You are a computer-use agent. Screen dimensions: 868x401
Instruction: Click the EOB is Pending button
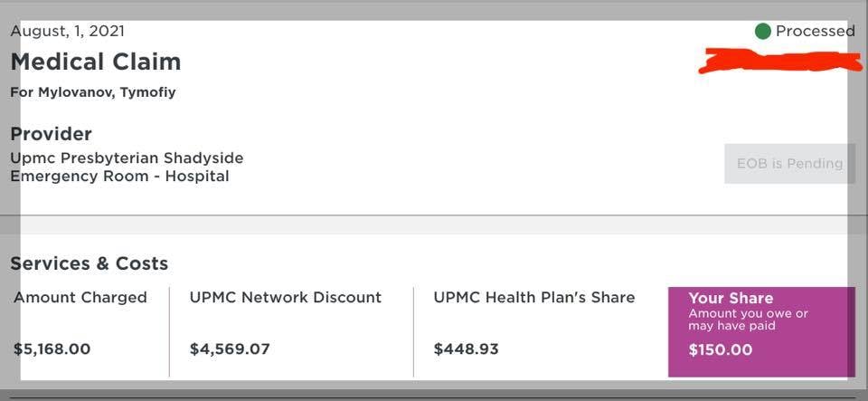tap(789, 164)
